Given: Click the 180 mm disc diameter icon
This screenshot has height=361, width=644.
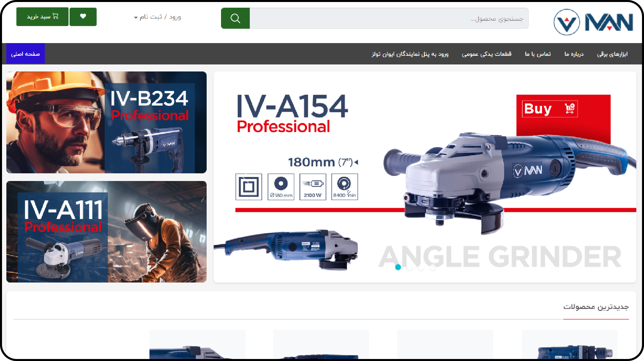Looking at the screenshot, I should [x=281, y=187].
